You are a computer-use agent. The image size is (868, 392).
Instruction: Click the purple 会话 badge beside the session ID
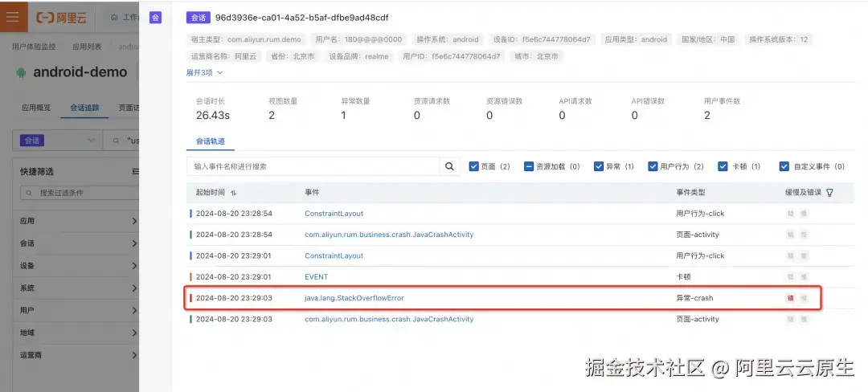tap(199, 18)
